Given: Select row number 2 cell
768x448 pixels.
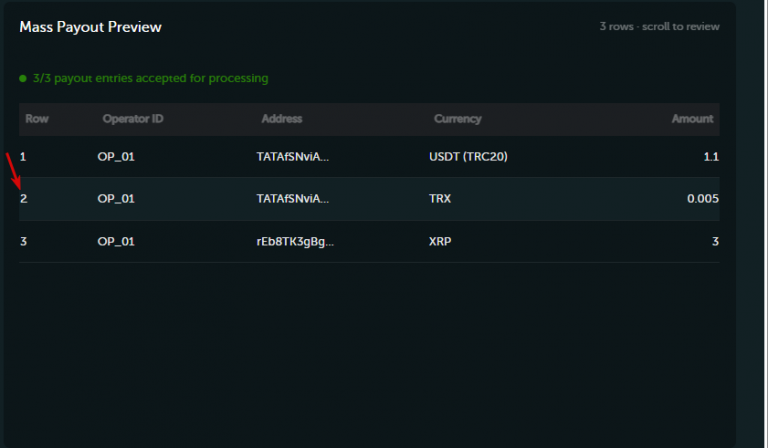Looking at the screenshot, I should (24, 199).
